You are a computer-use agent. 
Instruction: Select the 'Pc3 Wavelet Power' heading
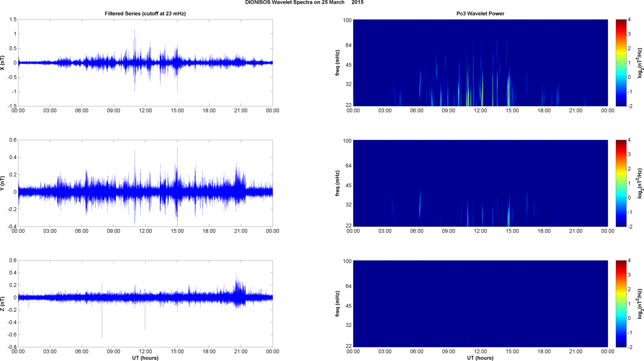tap(480, 14)
